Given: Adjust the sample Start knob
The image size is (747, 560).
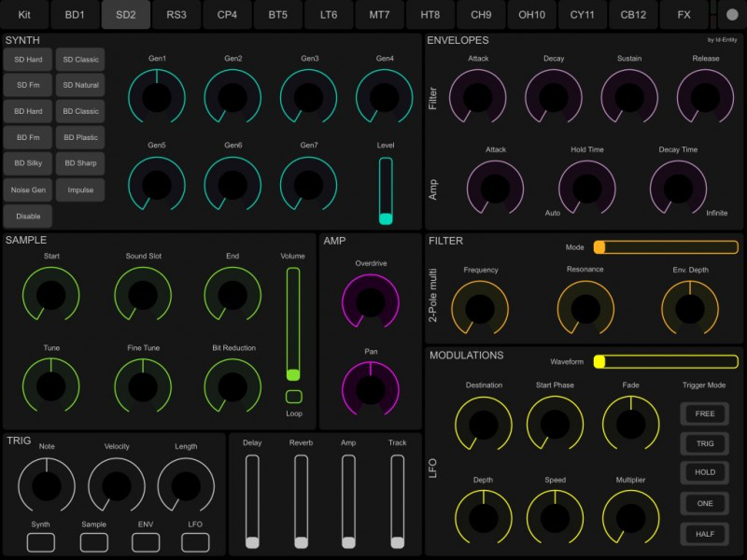Looking at the screenshot, I should tap(49, 297).
